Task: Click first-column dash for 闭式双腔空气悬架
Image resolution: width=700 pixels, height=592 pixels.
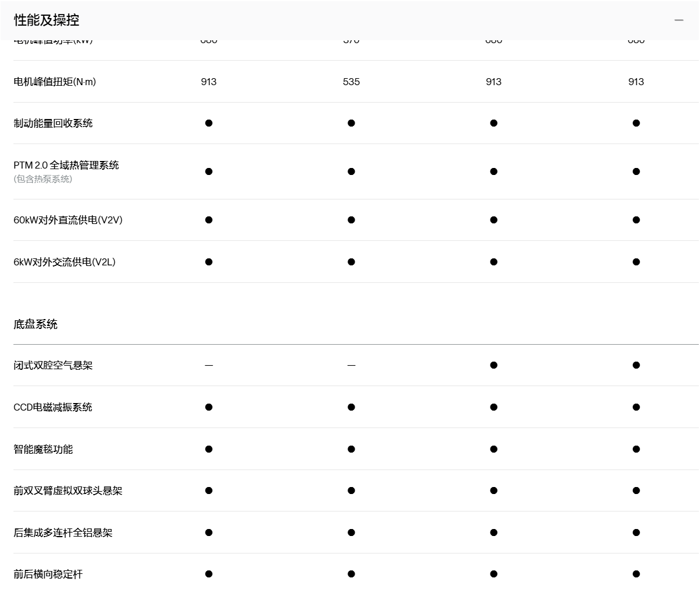Action: (x=209, y=366)
